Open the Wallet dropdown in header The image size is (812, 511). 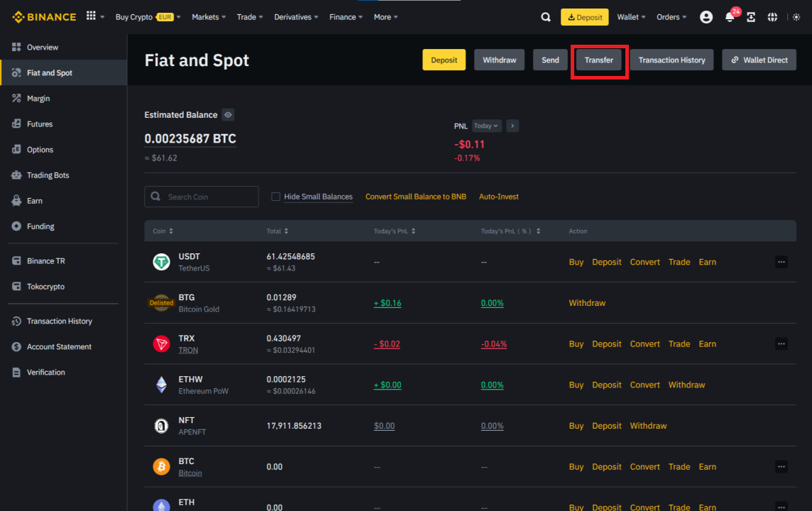631,17
